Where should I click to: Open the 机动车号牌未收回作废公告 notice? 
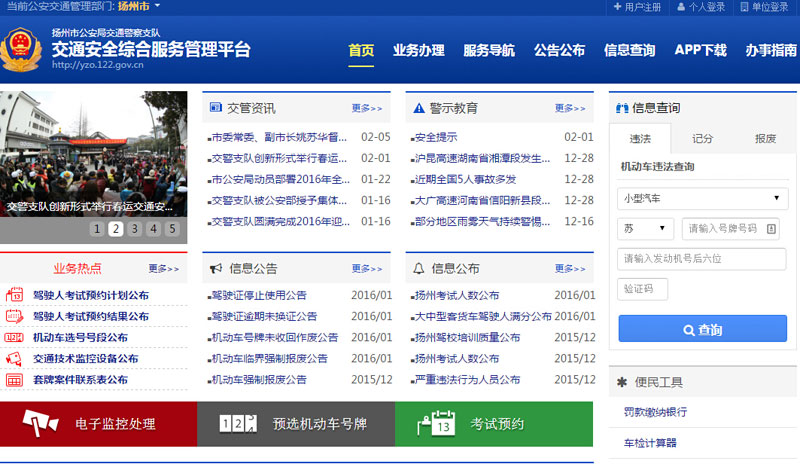(274, 337)
